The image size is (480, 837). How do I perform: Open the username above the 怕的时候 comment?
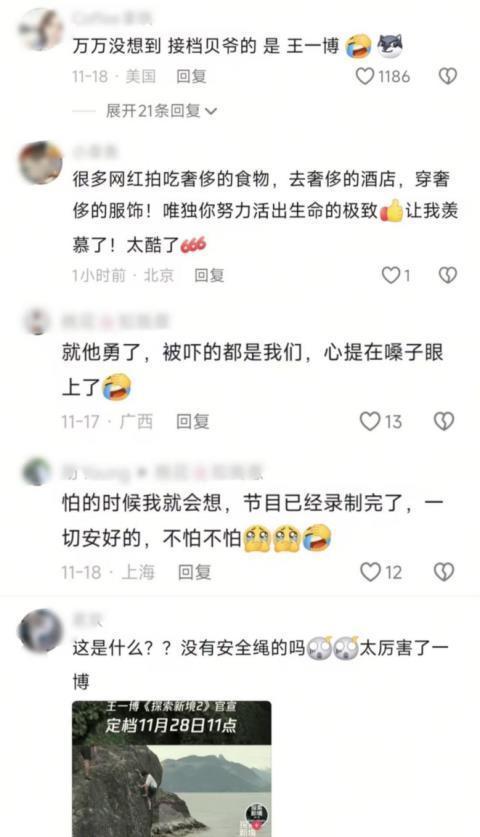click(x=162, y=472)
